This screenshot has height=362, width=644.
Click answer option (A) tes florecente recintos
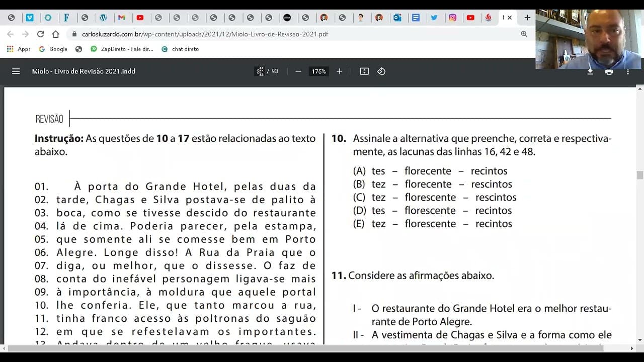point(430,171)
